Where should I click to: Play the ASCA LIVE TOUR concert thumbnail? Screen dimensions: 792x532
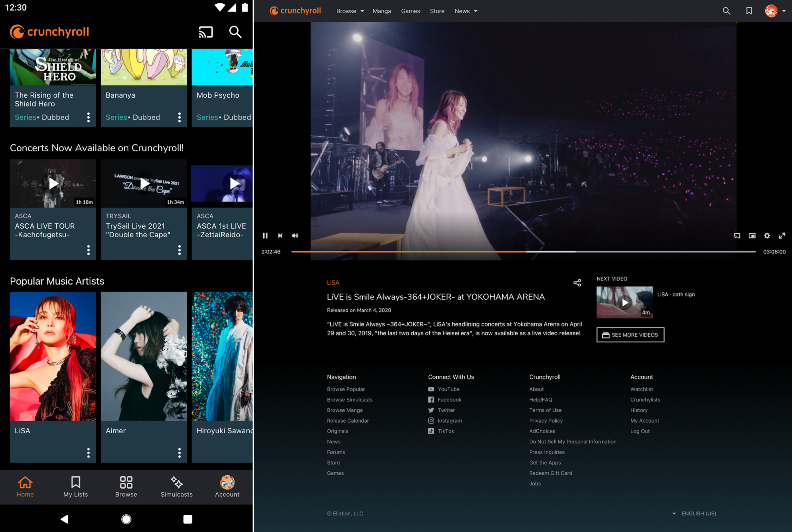(x=52, y=184)
